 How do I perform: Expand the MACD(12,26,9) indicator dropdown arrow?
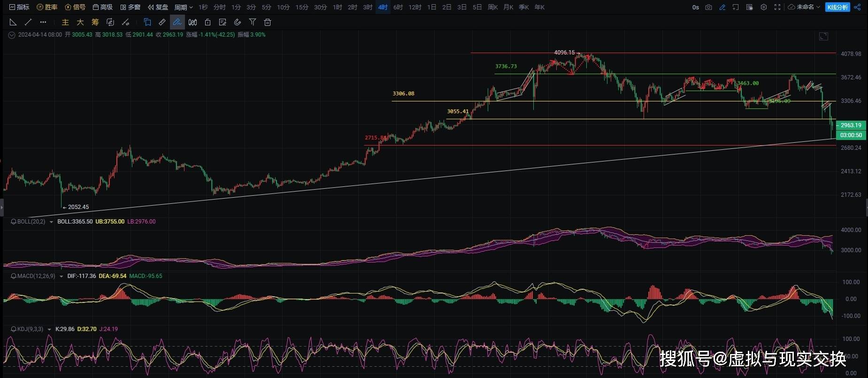point(61,277)
